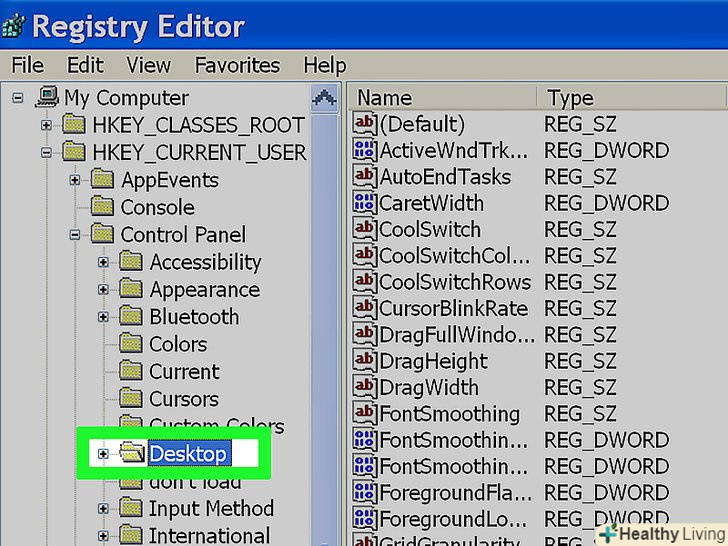Collapse the My Computer tree node
The height and width of the screenshot is (546, 728).
[18, 98]
